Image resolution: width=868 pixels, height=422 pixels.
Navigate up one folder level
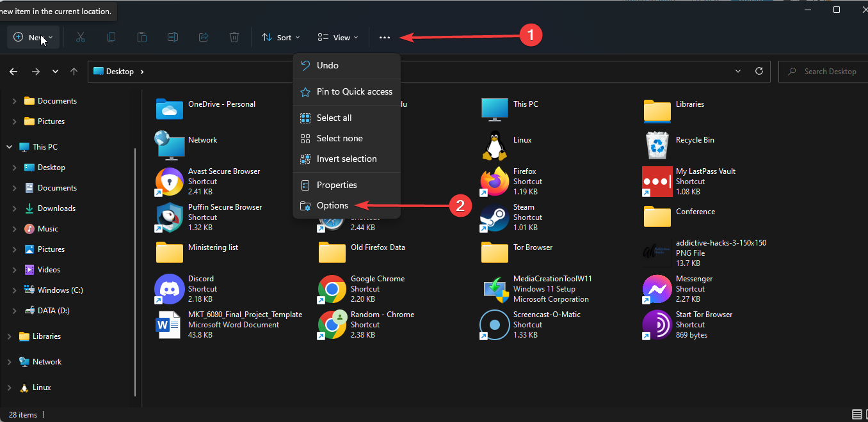point(74,72)
